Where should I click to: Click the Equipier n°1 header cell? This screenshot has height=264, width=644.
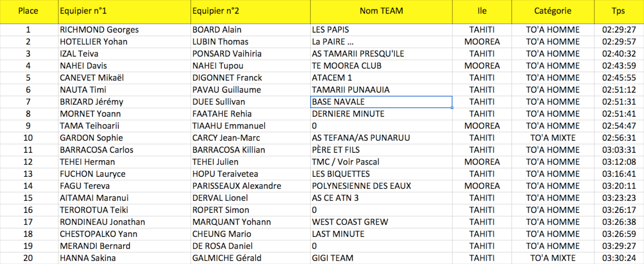[x=83, y=11]
